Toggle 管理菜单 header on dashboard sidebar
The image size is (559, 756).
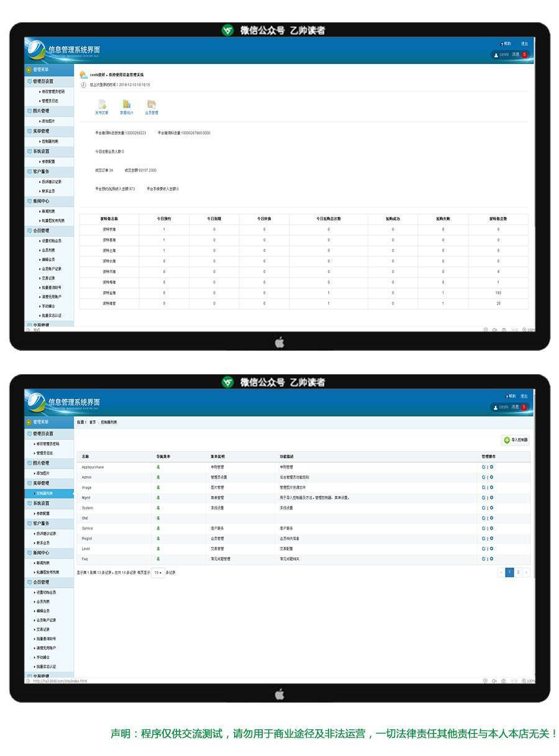(x=49, y=70)
